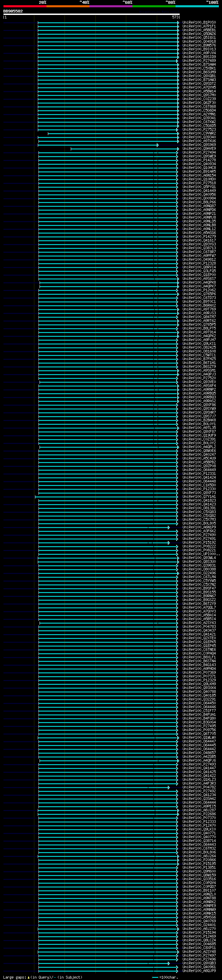Open hit UniRef100_A7P1F1

[x=199, y=26]
